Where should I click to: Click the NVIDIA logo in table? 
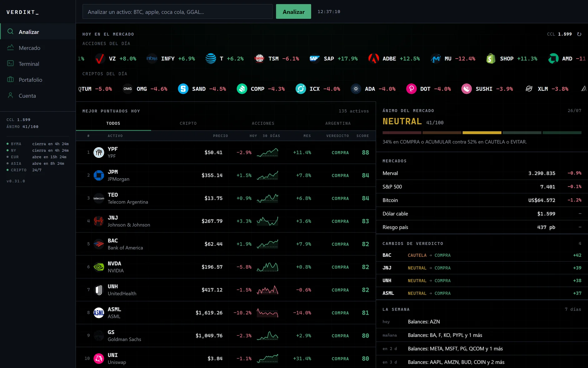tap(99, 267)
